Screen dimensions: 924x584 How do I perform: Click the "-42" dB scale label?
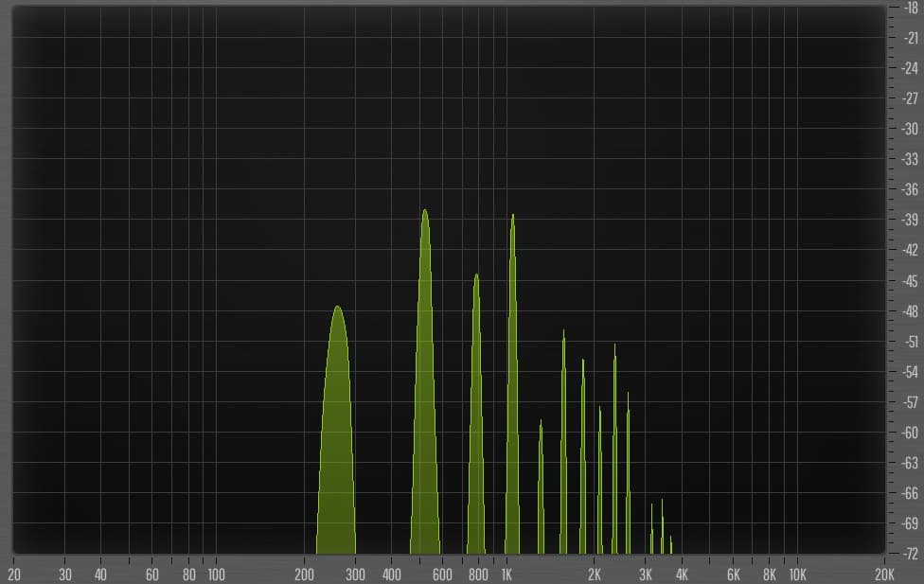click(911, 251)
